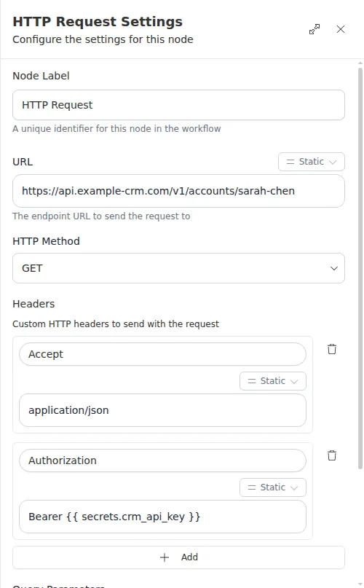Image resolution: width=364 pixels, height=588 pixels.
Task: Edit the Accept header name field
Action: [162, 354]
